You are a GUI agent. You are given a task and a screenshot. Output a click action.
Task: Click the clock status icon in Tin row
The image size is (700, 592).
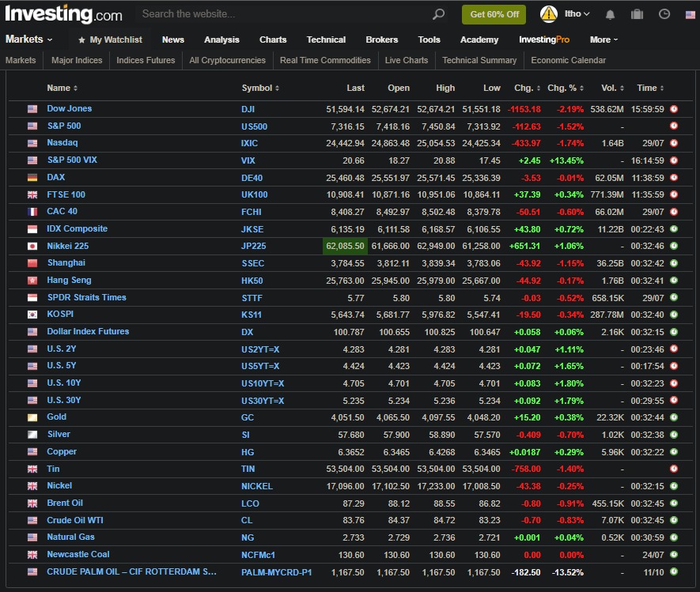[x=674, y=469]
